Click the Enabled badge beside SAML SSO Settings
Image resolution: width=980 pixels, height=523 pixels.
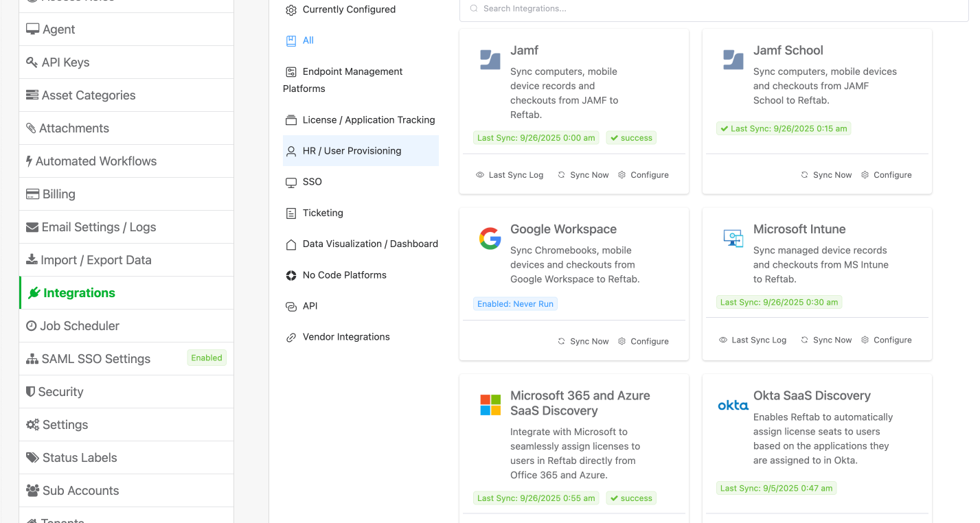click(206, 358)
